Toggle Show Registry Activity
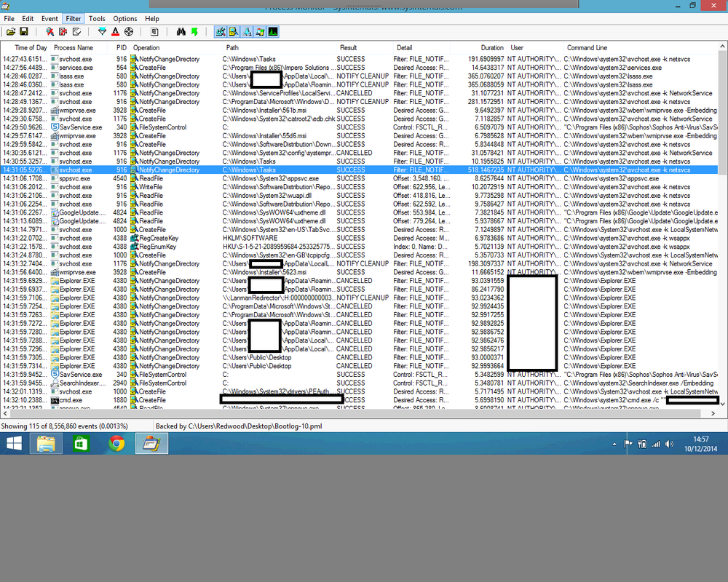This screenshot has width=728, height=582. [221, 31]
